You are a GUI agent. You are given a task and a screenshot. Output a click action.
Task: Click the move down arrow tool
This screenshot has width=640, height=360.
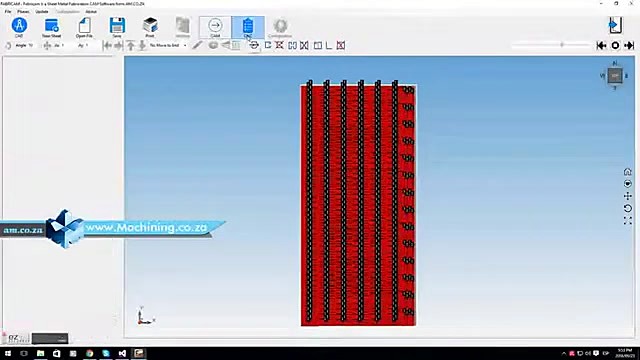tap(142, 45)
